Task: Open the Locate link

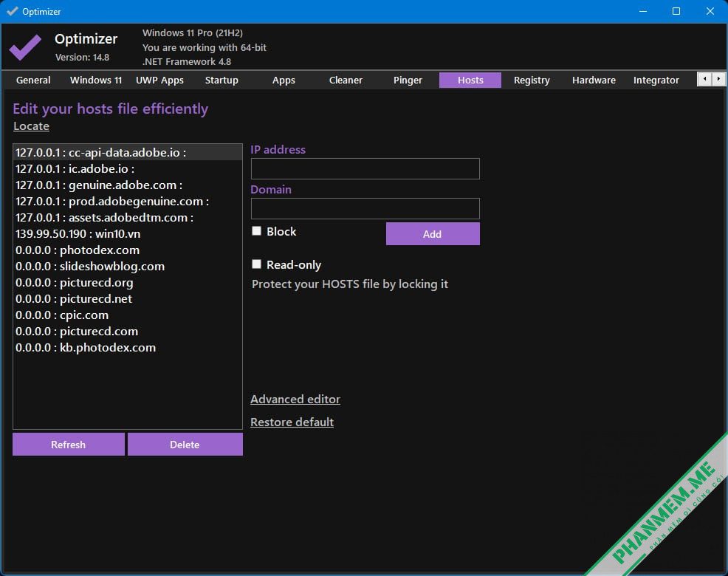Action: (x=31, y=126)
